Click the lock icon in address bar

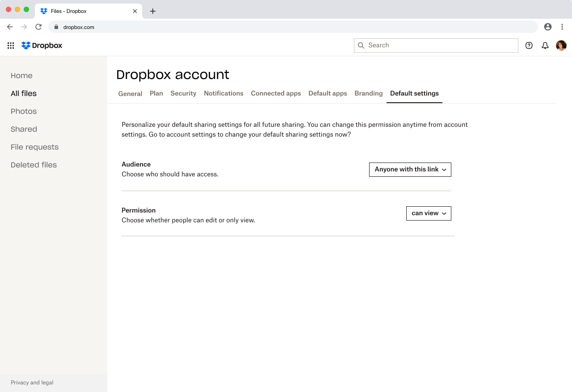click(x=56, y=27)
